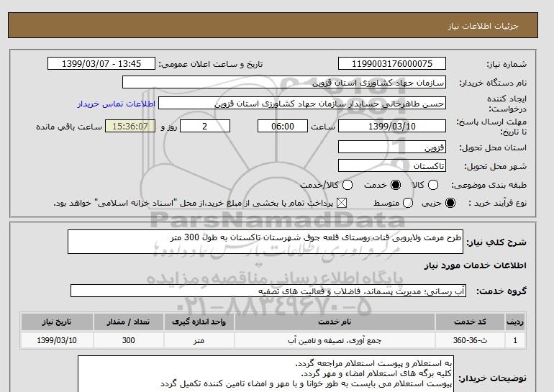Click the شهر محل تحویل field تاکستان
The height and width of the screenshot is (392, 554).
[392, 165]
